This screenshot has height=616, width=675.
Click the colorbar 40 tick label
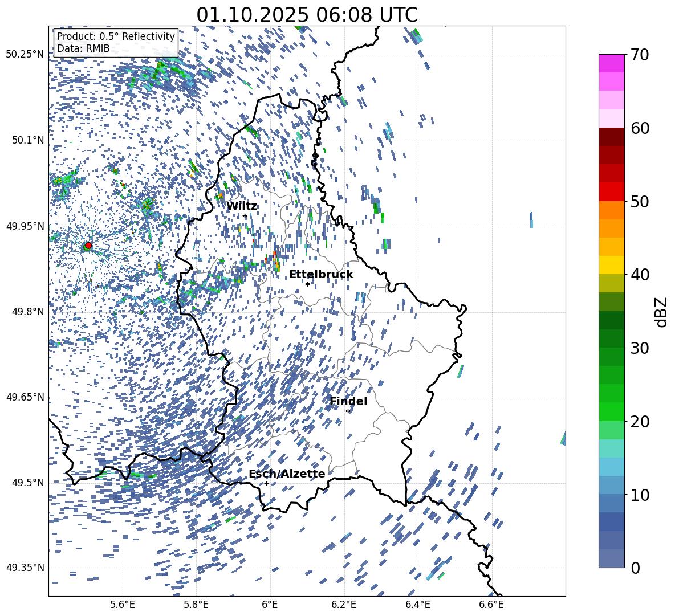[x=640, y=275]
